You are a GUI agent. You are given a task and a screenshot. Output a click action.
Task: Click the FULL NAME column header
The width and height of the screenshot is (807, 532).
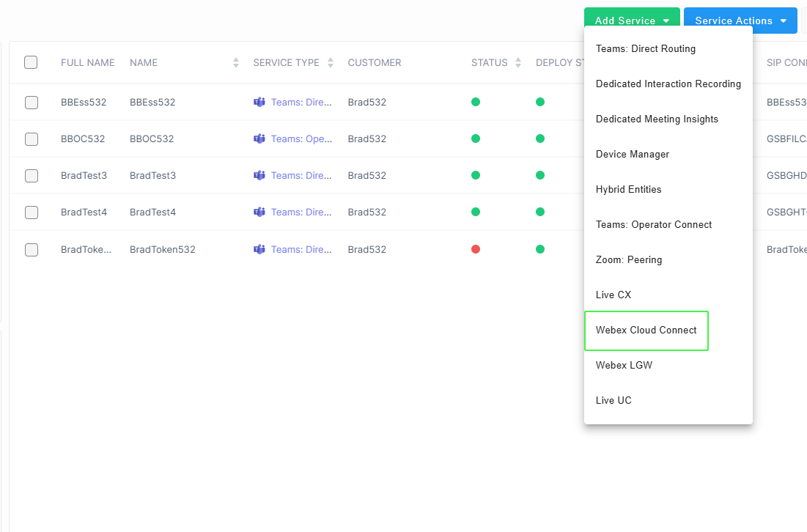87,63
